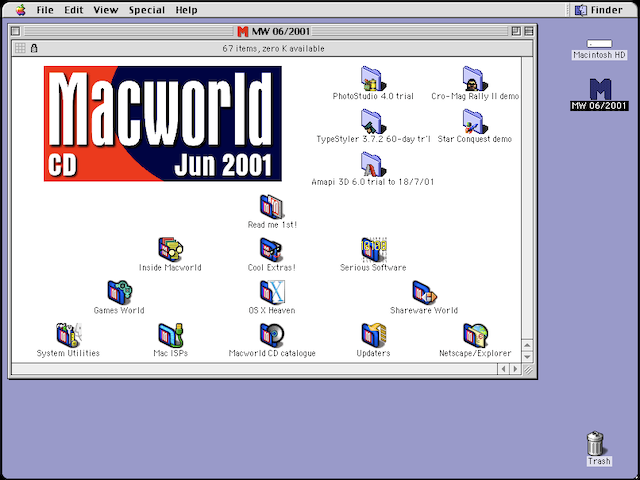Open the Apple menu
This screenshot has width=640, height=480.
coord(20,10)
